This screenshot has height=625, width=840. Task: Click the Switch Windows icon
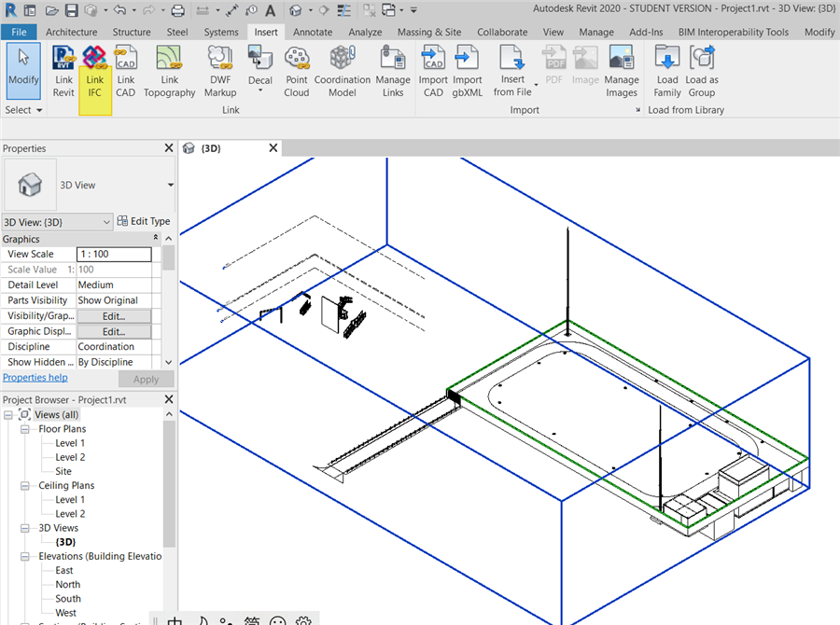[388, 10]
